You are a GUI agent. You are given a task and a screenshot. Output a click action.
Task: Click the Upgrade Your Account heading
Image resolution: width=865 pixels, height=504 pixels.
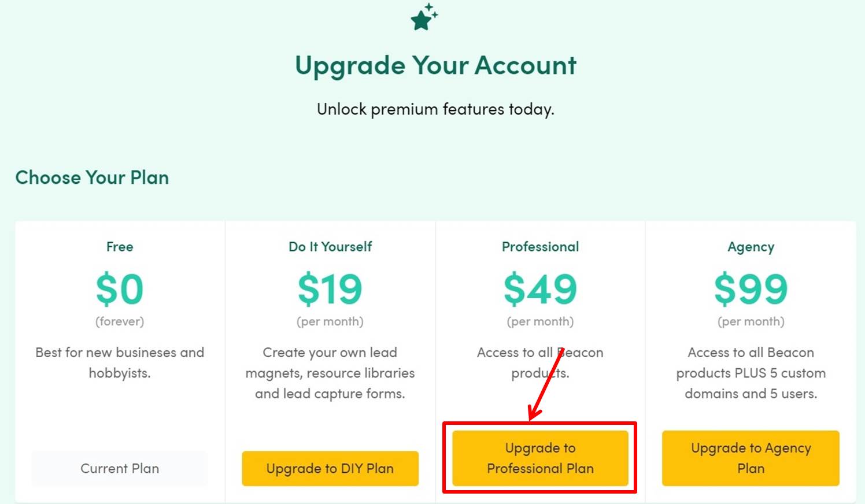tap(435, 65)
